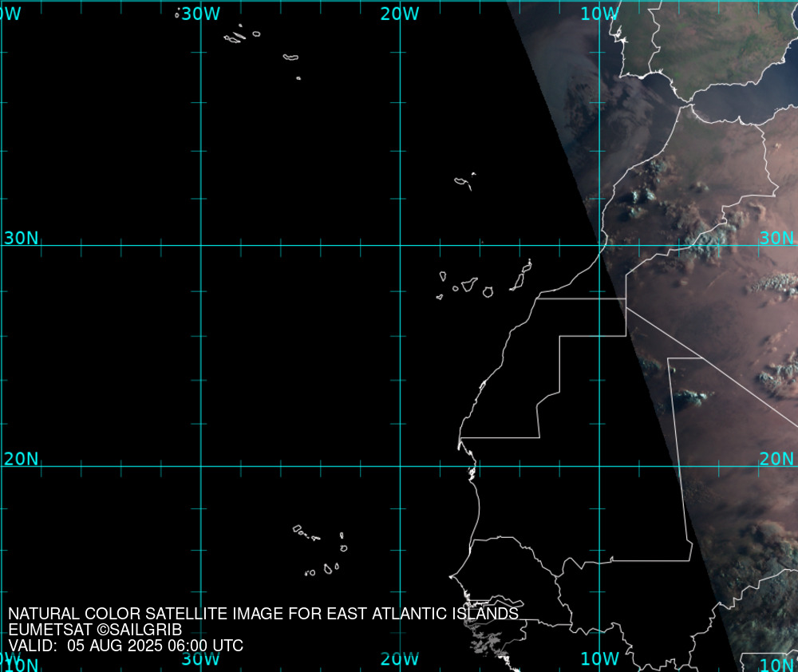798x672 pixels.
Task: Click the '10W' longitude label at the bottom edge
Action: (x=599, y=658)
